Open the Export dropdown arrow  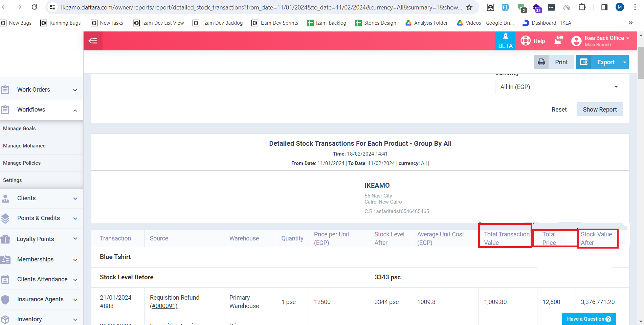click(624, 62)
